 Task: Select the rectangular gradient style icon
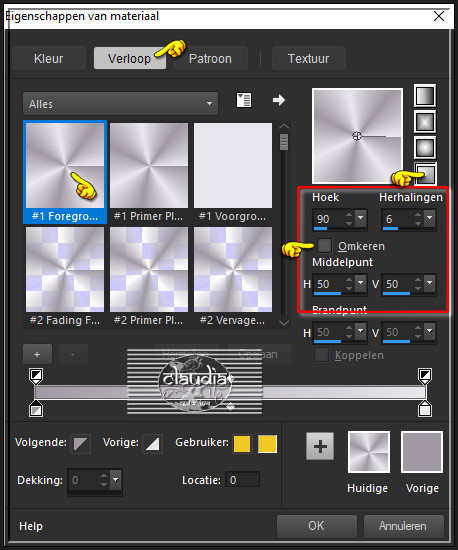[x=425, y=122]
